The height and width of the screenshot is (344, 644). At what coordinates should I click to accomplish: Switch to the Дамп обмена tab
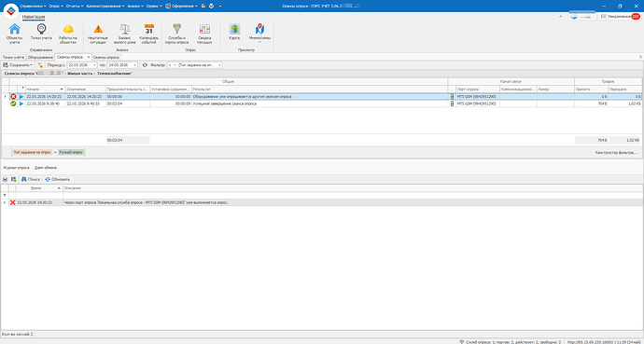click(x=46, y=168)
